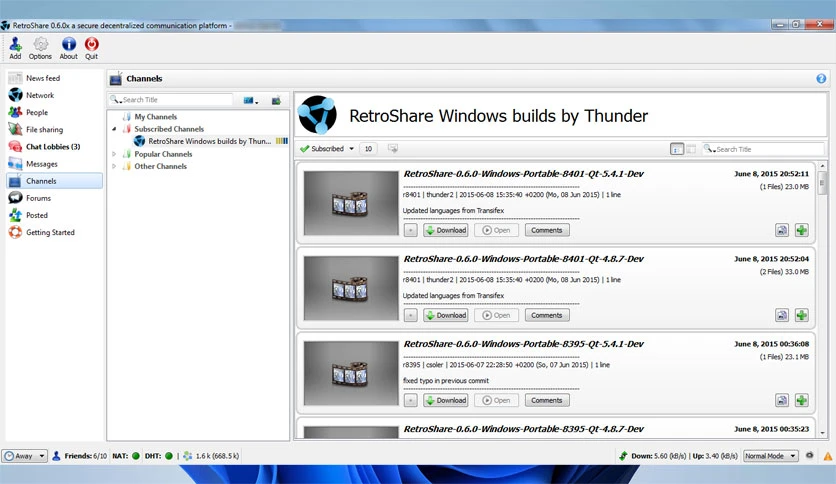836x484 pixels.
Task: Click thumbnail of 8395-Qt-5.4.1-Dev post
Action: click(351, 373)
